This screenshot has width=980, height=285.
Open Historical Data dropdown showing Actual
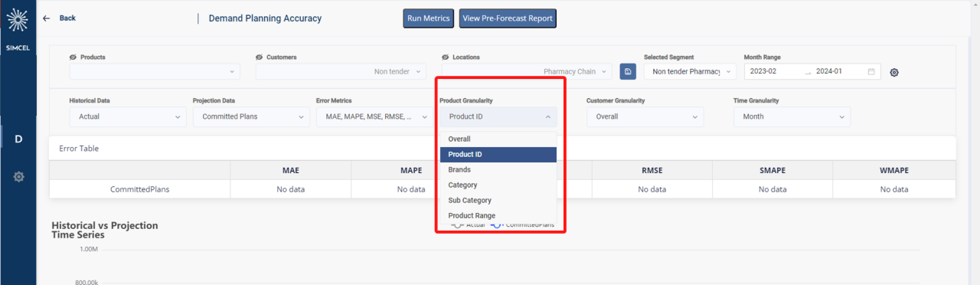click(128, 116)
